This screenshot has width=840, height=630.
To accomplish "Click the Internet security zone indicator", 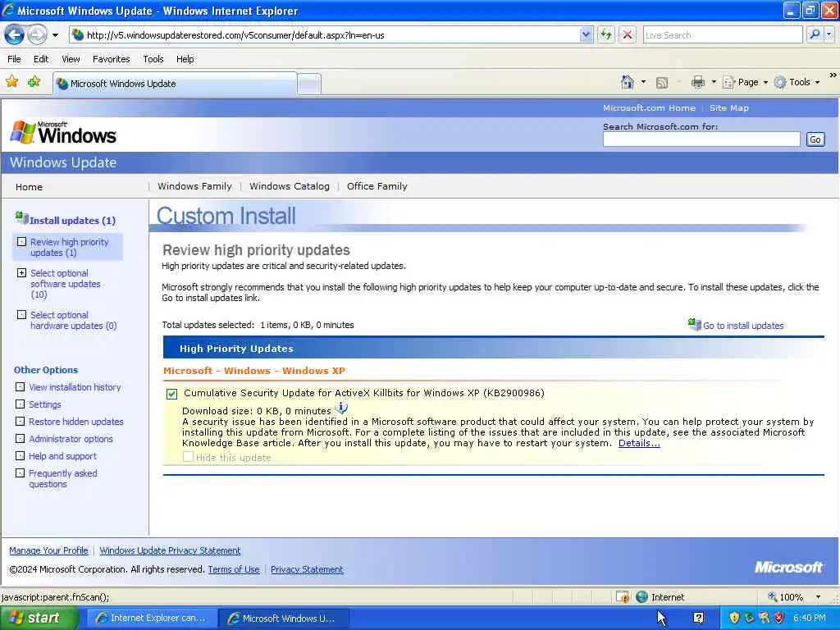I will click(x=660, y=597).
